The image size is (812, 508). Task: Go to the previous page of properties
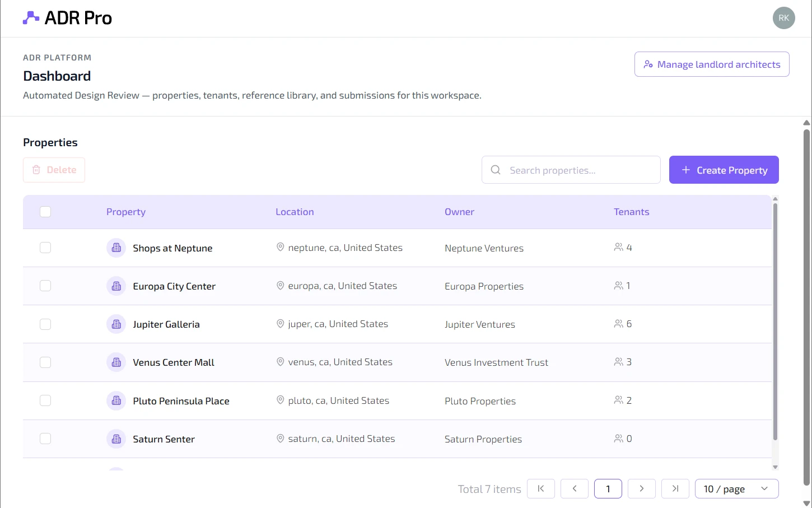pos(575,488)
